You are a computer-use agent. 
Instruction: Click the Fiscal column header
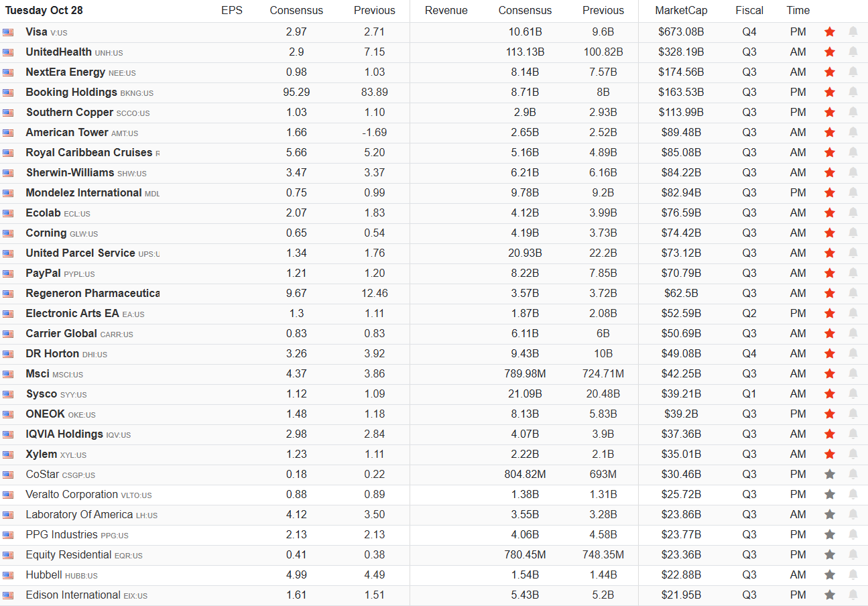pos(749,11)
